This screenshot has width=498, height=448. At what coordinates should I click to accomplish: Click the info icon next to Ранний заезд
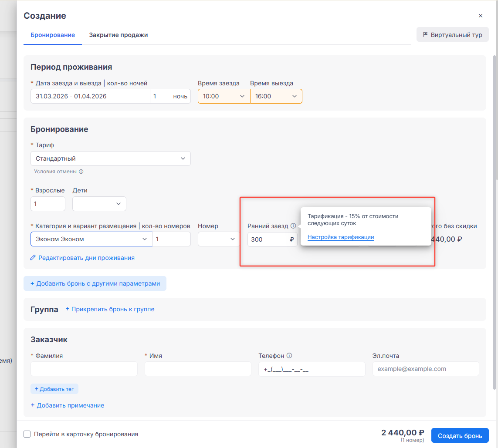(x=293, y=226)
